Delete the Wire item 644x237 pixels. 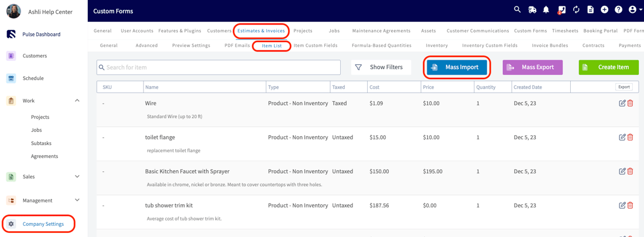point(630,103)
